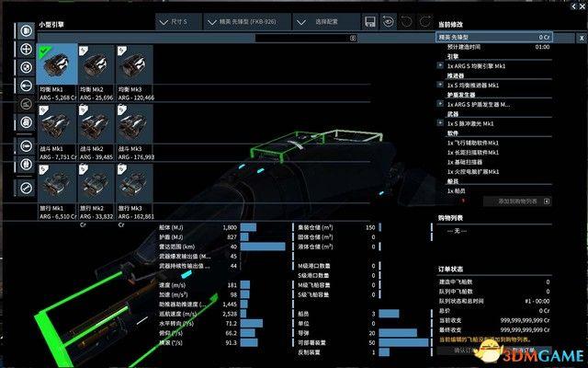The height and width of the screenshot is (368, 588).
Task: Click the 当前收支 999,999,999,999 Cr row
Action: 494,320
